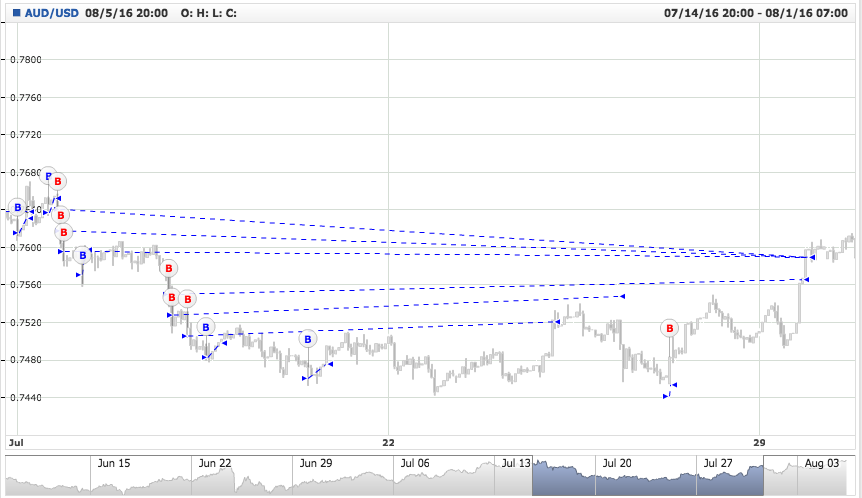
Task: Click blue B marker slightly below 0.7600
Action: click(82, 255)
